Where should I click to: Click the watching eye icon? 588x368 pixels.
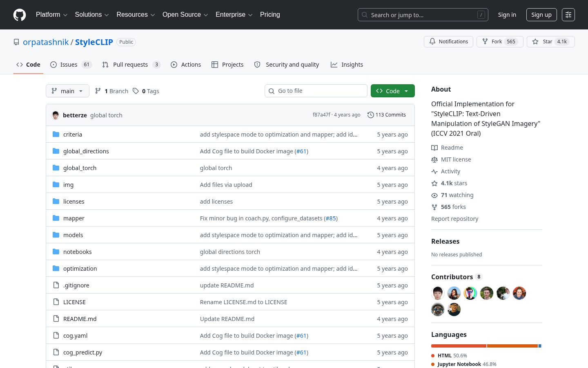(x=434, y=195)
